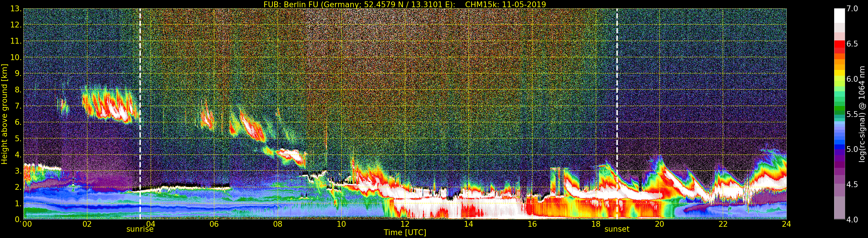
Task: Click the "Height above ground [km]" axis label
Action: click(4, 114)
